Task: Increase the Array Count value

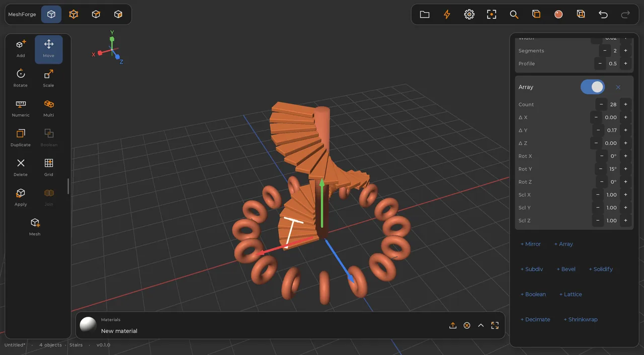Action: coord(625,105)
